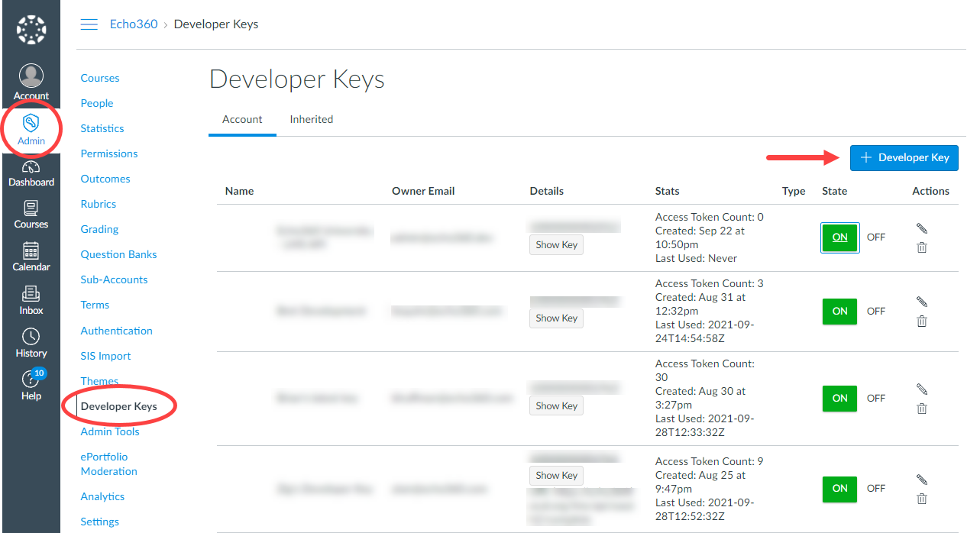This screenshot has width=980, height=533.
Task: Expand the hamburger navigation menu
Action: [x=89, y=24]
